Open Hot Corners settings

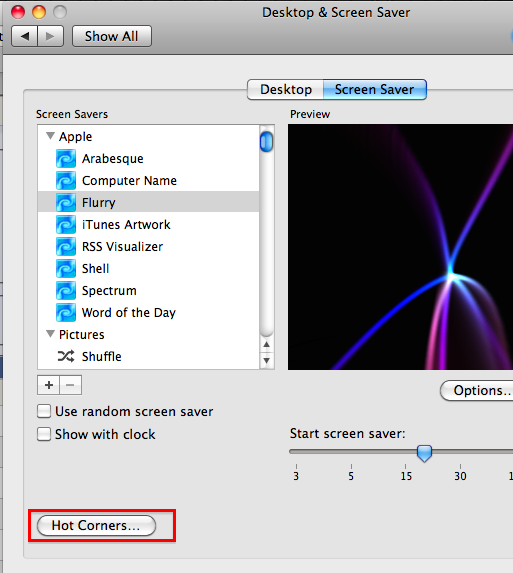click(x=96, y=525)
